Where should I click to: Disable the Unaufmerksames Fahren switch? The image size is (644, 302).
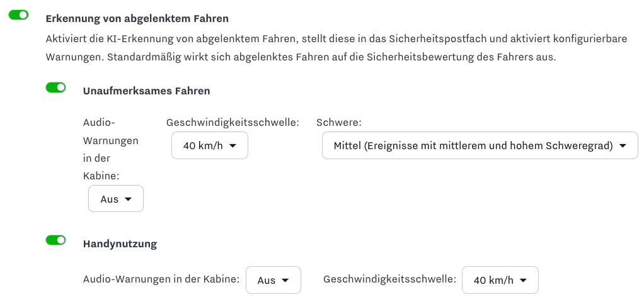(55, 87)
